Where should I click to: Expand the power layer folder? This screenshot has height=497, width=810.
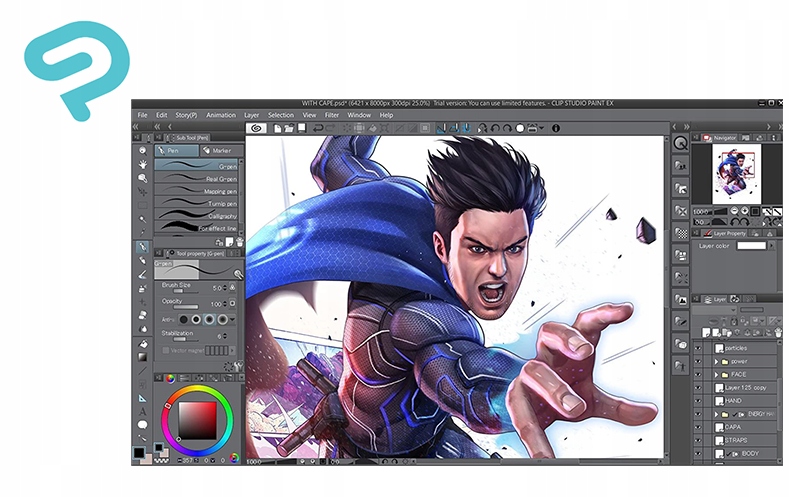pos(717,361)
